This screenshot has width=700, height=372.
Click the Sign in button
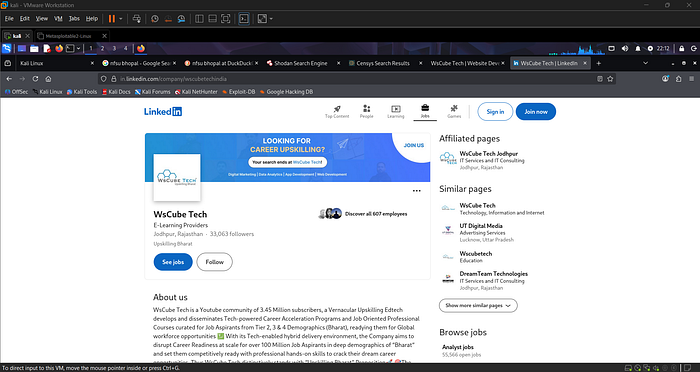pyautogui.click(x=495, y=112)
